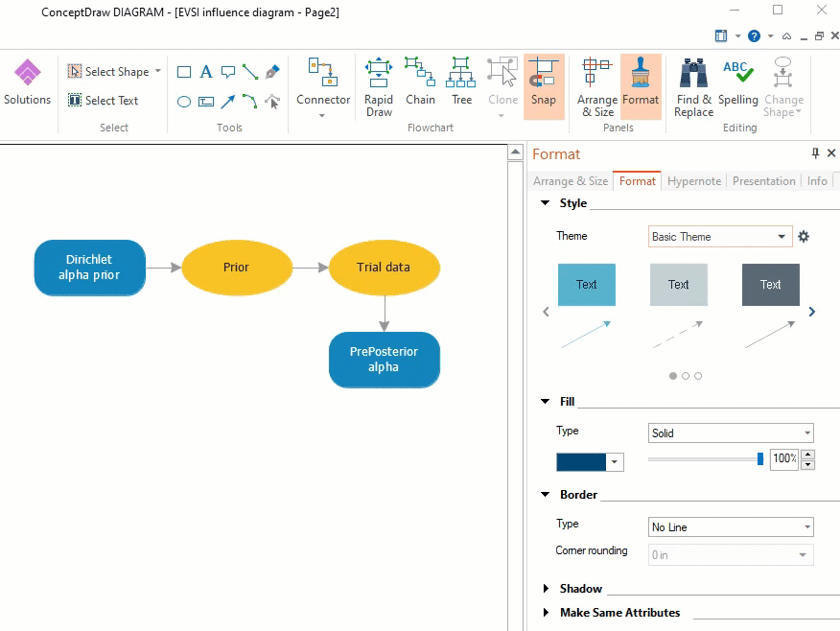Decrease fill opacity with down stepper
Image resolution: width=840 pixels, height=631 pixels.
[x=807, y=465]
